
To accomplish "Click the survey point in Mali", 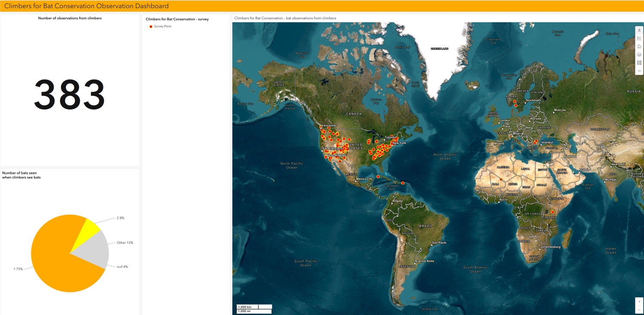I will pyautogui.click(x=501, y=179).
